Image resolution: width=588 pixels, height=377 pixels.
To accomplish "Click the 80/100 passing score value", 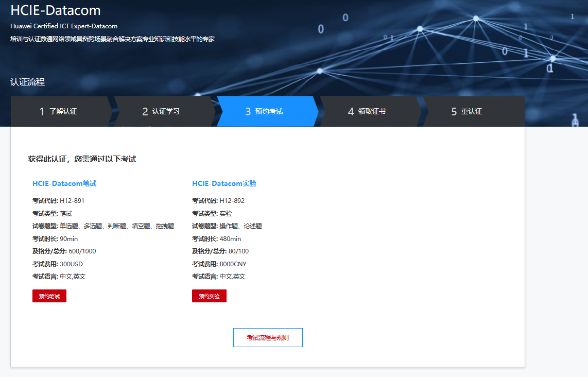I will (x=238, y=251).
